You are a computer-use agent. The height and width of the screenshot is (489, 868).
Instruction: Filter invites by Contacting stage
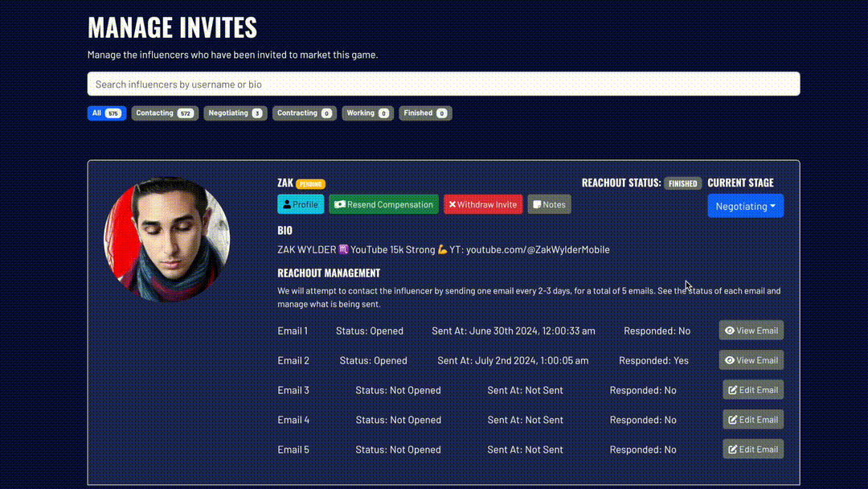(x=164, y=113)
